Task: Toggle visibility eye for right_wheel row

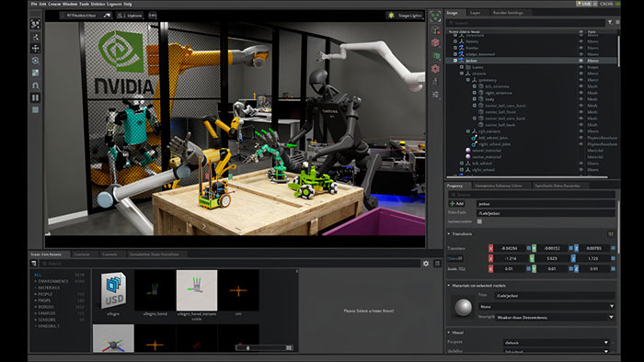Action: [581, 169]
